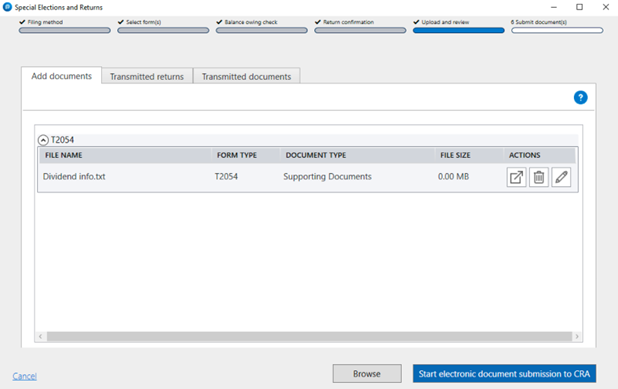This screenshot has width=618, height=389.
Task: Open the Transmitted returns tab
Action: coord(147,76)
